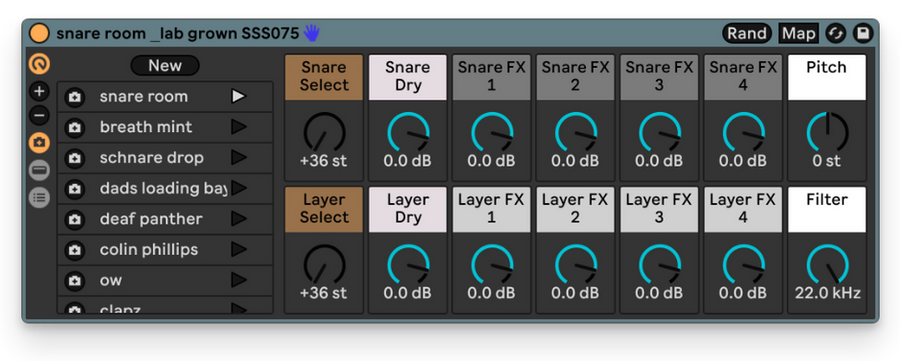Overwrite the schnare drop variation snapshot icon
900x361 pixels.
[x=74, y=158]
